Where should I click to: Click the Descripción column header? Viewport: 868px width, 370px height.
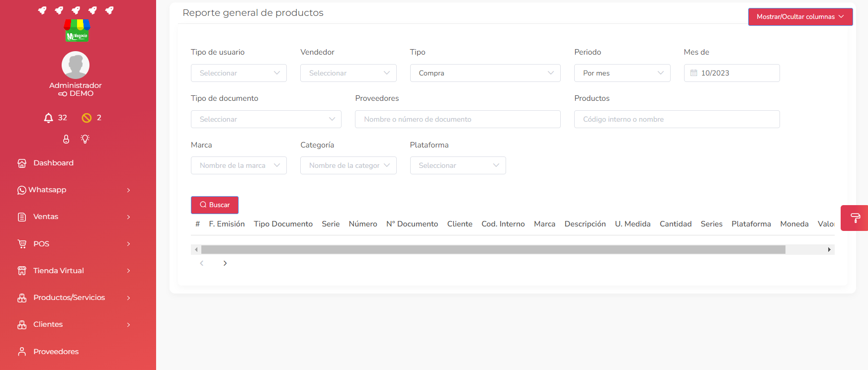[585, 224]
